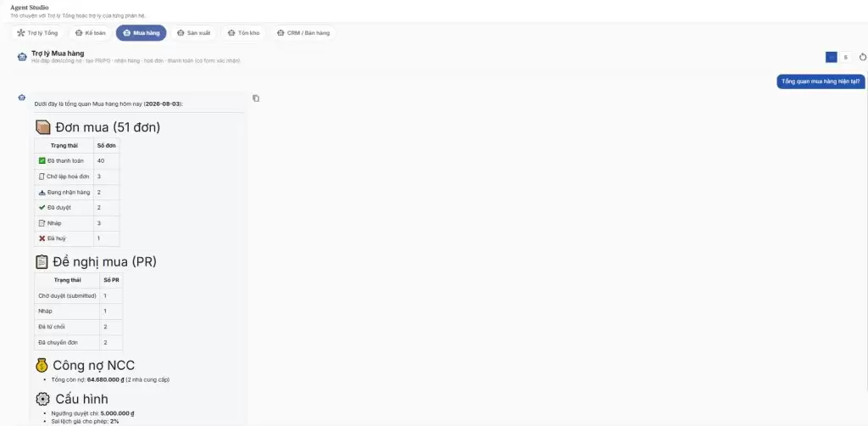Image resolution: width=868 pixels, height=426 pixels.
Task: Click the clipboard icon beside Đề nghị mua
Action: (x=42, y=262)
